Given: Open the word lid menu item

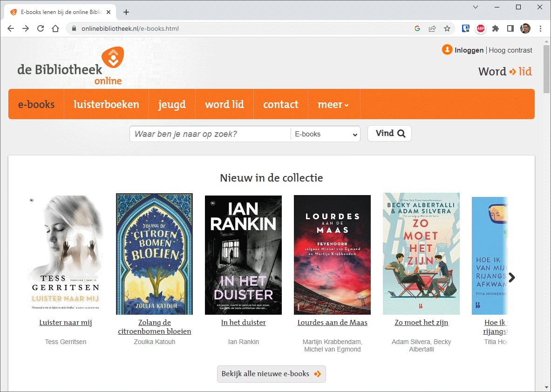Looking at the screenshot, I should click(224, 104).
